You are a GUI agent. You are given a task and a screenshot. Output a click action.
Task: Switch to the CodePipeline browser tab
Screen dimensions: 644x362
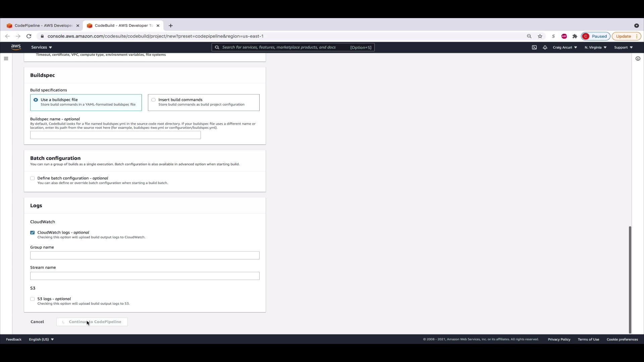coord(43,25)
